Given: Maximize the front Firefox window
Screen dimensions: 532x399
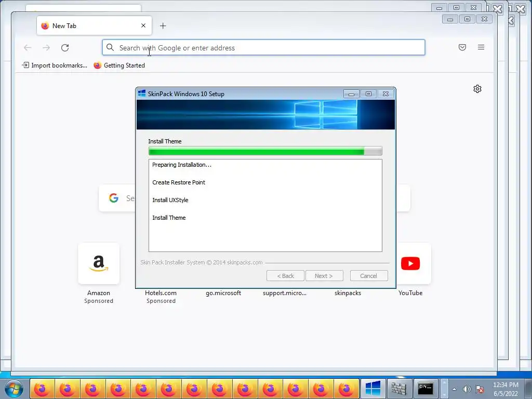Looking at the screenshot, I should (467, 19).
